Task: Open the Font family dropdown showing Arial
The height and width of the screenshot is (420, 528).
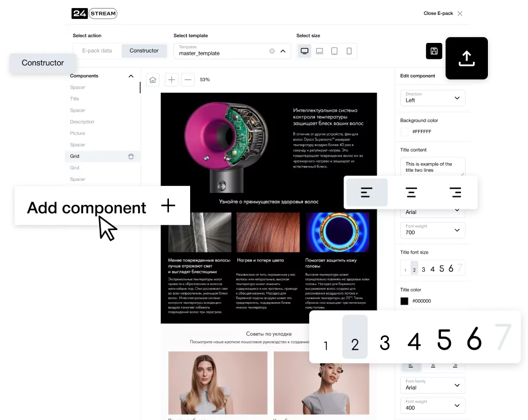Action: tap(433, 385)
